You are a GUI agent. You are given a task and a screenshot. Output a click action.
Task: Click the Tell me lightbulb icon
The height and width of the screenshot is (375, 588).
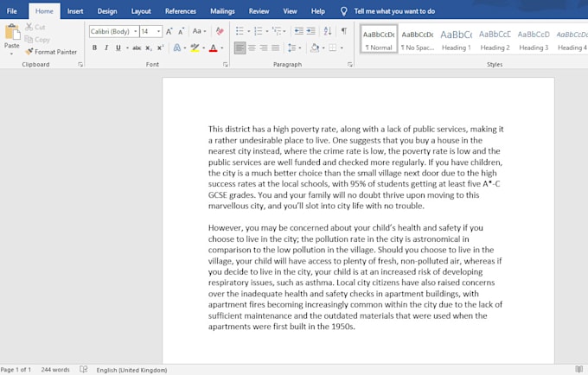pos(343,11)
